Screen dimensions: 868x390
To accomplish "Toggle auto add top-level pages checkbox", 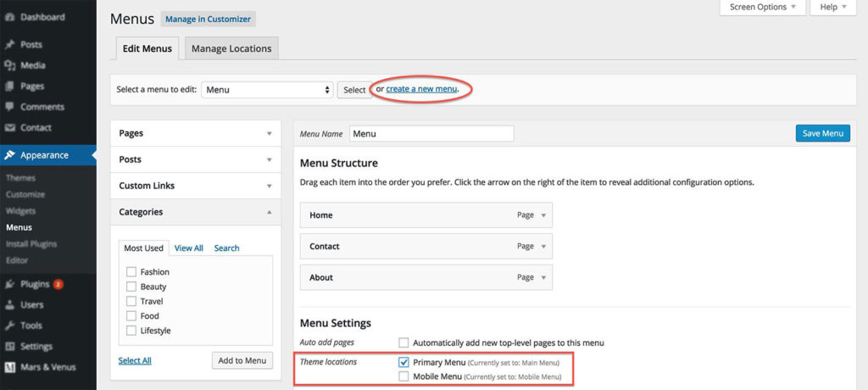I will pos(403,343).
